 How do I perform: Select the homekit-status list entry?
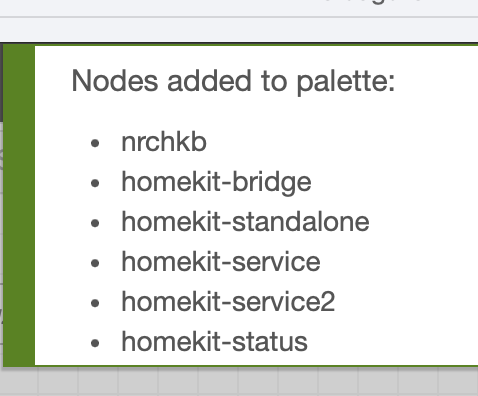click(x=214, y=342)
